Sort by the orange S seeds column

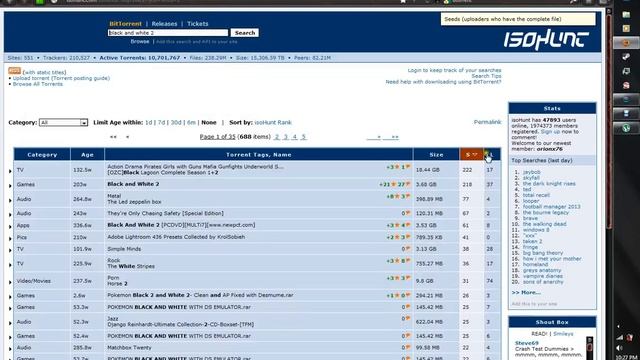click(471, 155)
